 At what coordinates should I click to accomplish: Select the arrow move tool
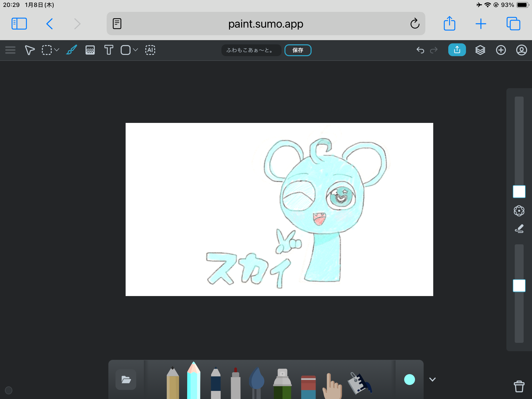(x=30, y=50)
